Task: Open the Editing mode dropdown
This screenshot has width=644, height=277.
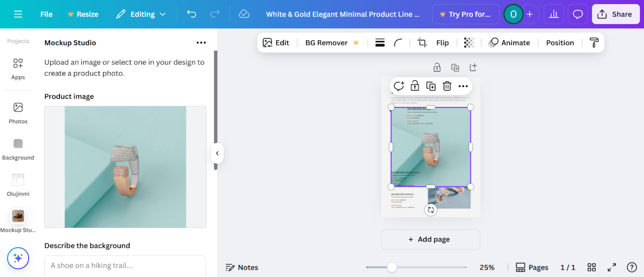Action: pos(140,14)
